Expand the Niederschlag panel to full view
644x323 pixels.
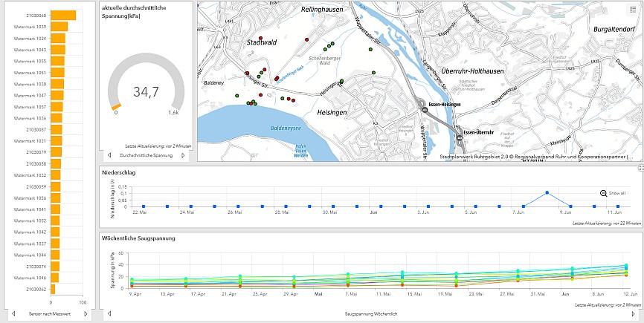pos(641,168)
